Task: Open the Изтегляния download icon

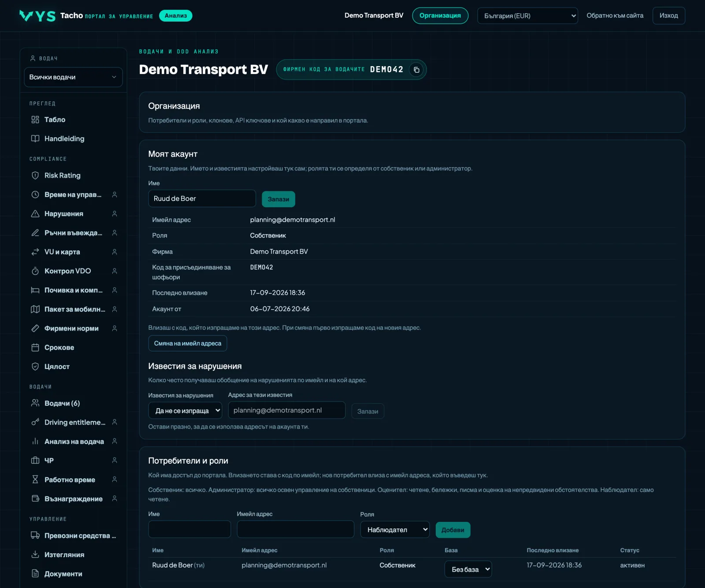Action: [x=35, y=555]
